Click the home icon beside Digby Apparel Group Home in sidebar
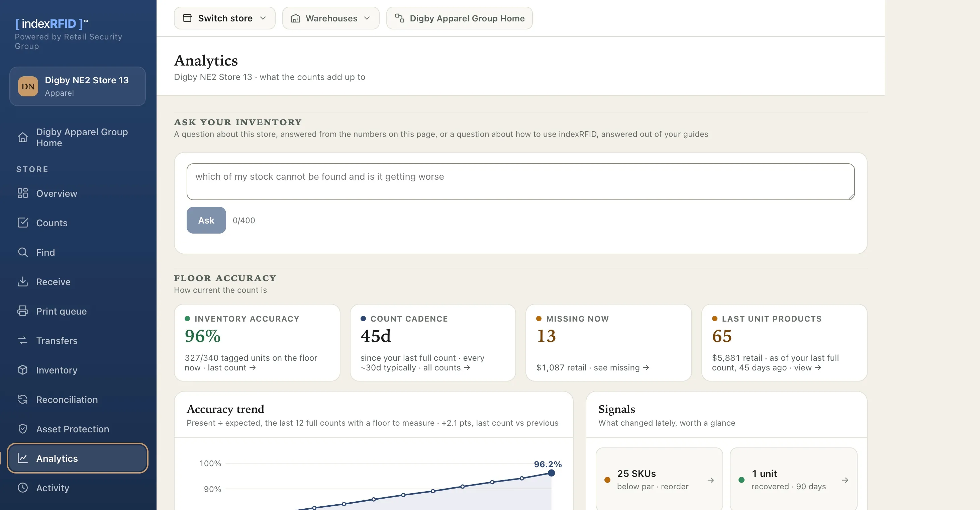This screenshot has height=510, width=980. pos(23,138)
